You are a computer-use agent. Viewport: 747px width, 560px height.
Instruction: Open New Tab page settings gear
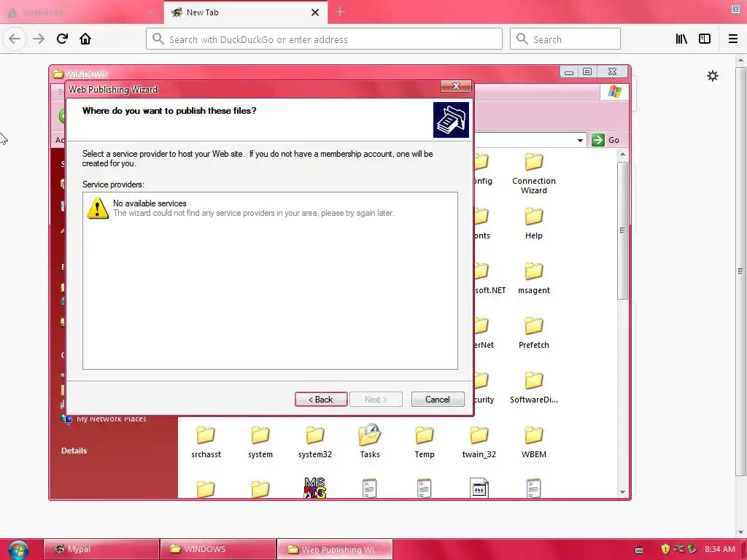(712, 76)
